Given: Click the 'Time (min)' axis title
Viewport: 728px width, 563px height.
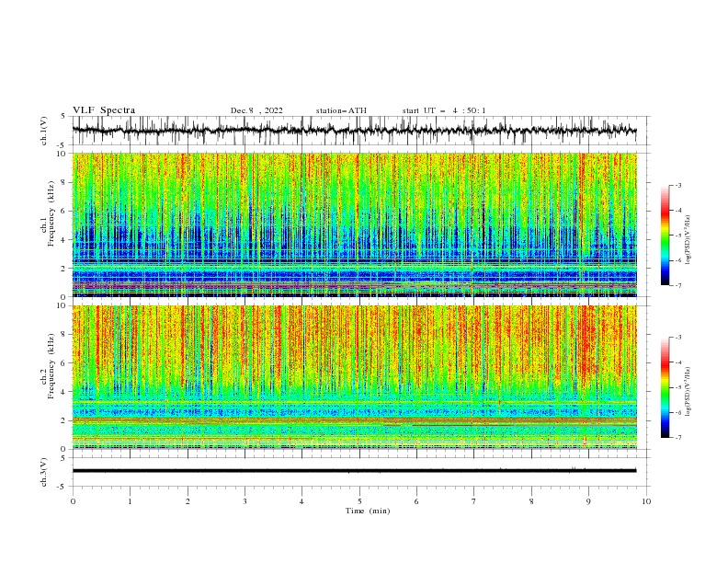Looking at the screenshot, I should [368, 511].
